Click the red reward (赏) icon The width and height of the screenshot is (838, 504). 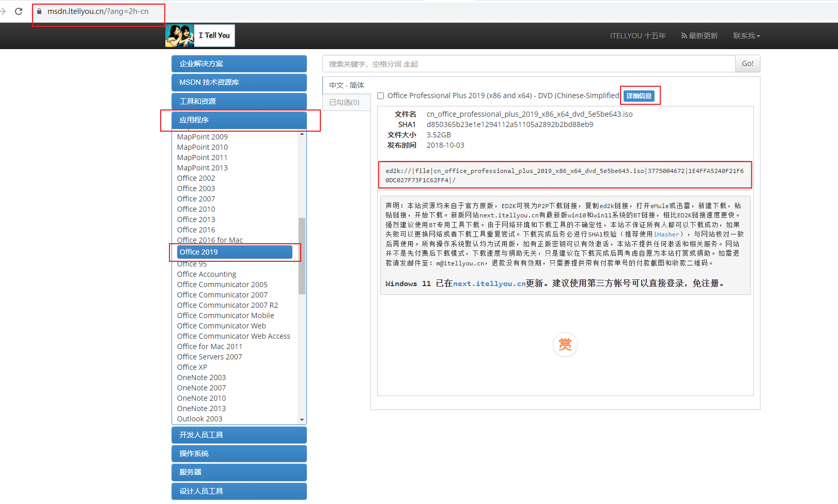(565, 344)
